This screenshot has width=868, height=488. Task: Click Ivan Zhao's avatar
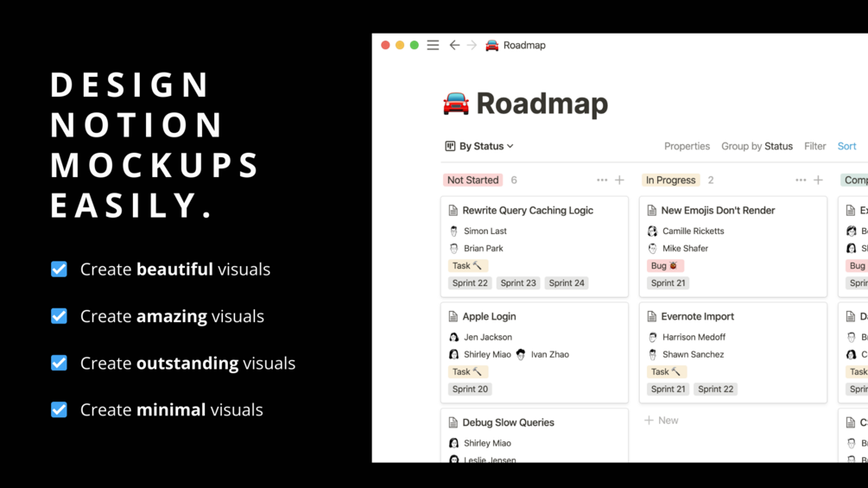coord(521,355)
